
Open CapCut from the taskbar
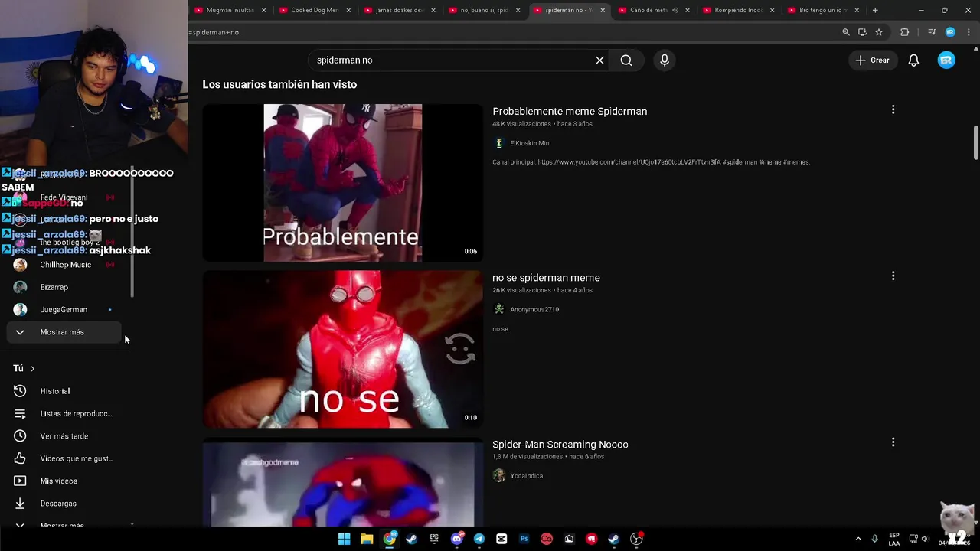[x=501, y=539]
